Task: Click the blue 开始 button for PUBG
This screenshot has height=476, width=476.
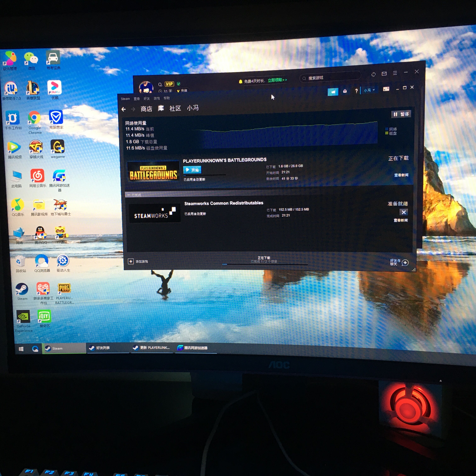Action: pyautogui.click(x=192, y=170)
